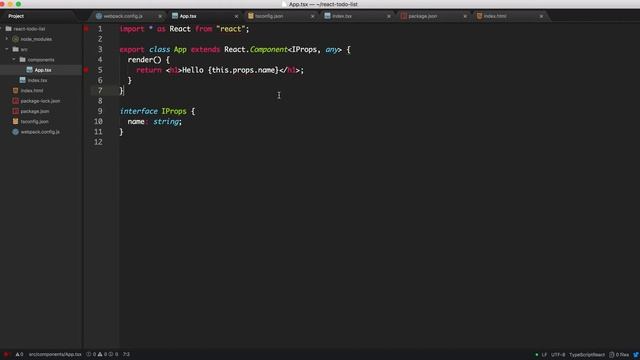Click the word IProps on line 9

(x=174, y=111)
